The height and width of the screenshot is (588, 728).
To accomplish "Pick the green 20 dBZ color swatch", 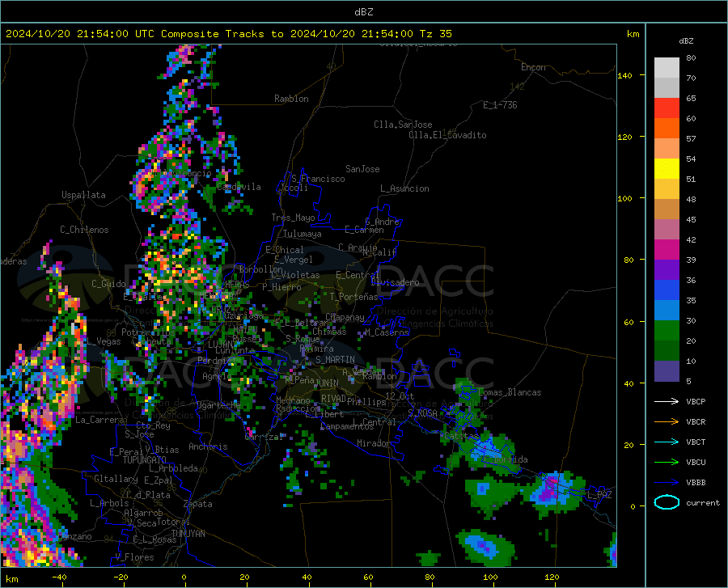I will [x=667, y=331].
